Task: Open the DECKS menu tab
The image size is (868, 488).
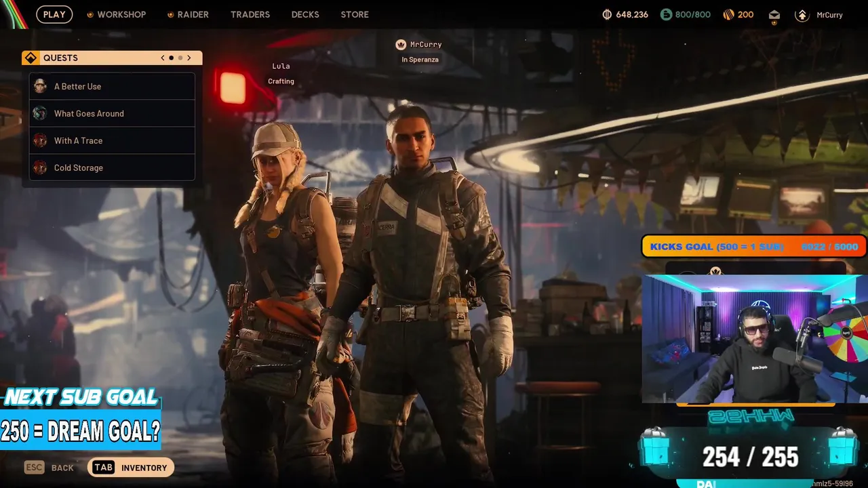Action: 305,14
